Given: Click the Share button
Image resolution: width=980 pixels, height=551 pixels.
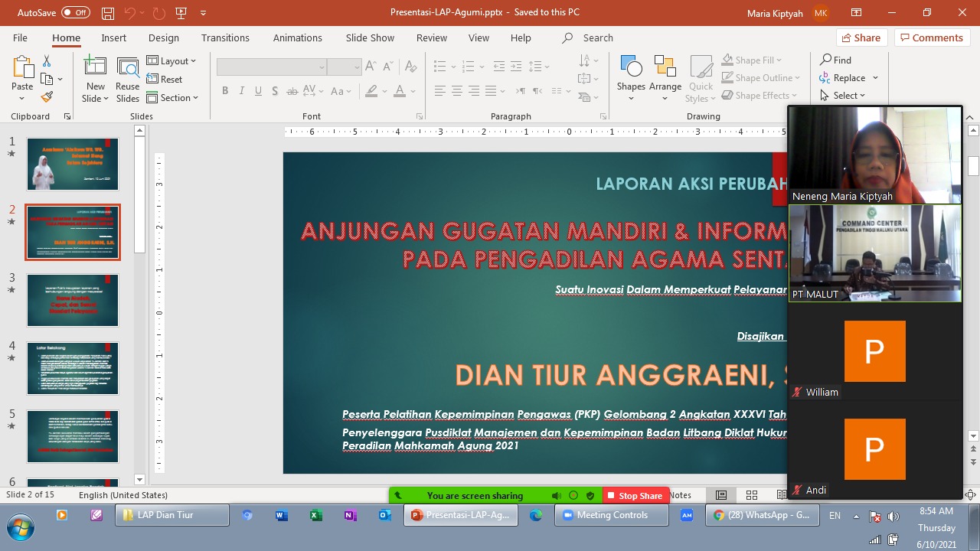Looking at the screenshot, I should 861,37.
